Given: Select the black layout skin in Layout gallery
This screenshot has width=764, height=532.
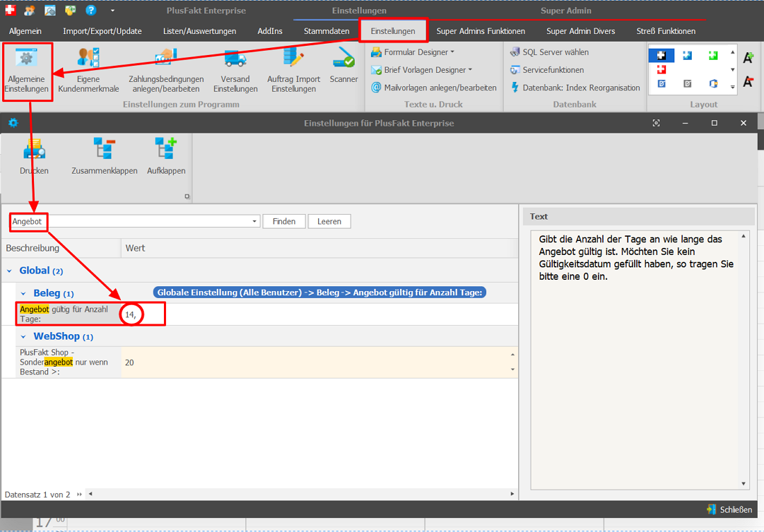Looking at the screenshot, I should [x=661, y=55].
